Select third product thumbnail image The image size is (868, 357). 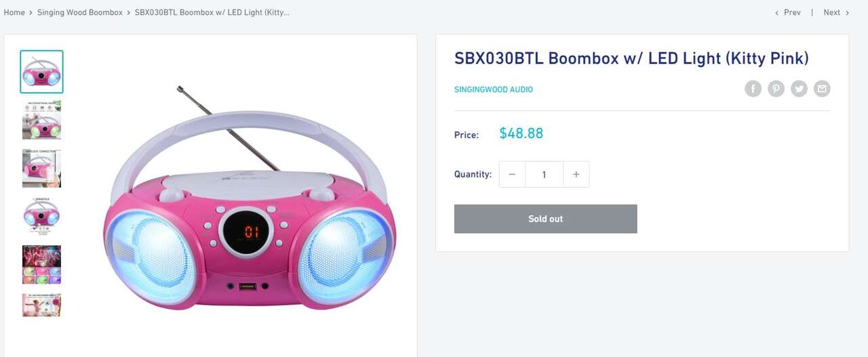pos(41,168)
